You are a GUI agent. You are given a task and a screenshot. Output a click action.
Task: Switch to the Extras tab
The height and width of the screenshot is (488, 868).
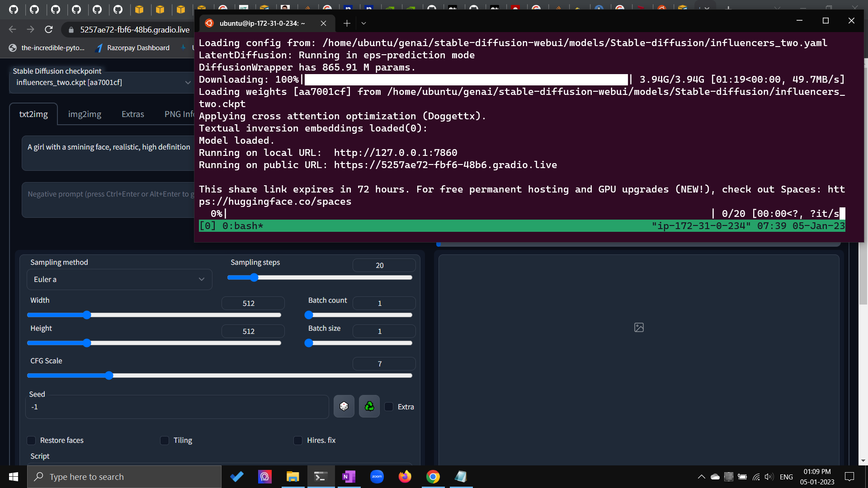coord(133,114)
